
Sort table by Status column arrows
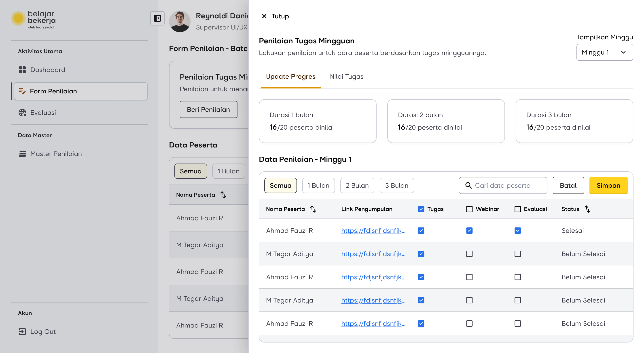(x=587, y=209)
